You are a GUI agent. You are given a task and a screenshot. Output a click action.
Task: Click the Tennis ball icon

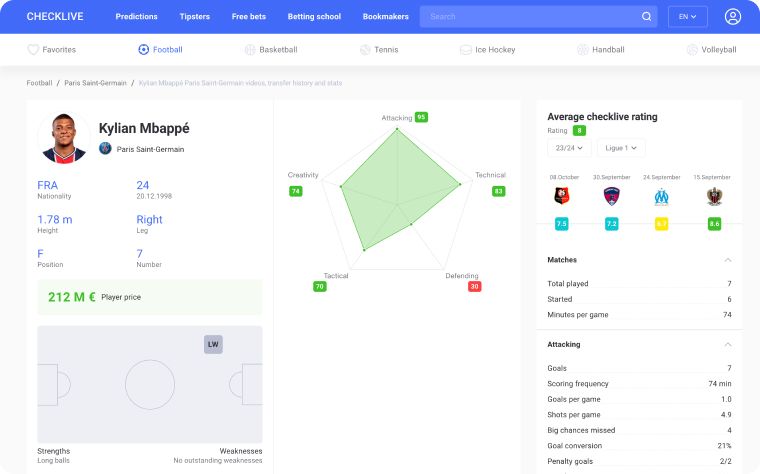point(365,49)
